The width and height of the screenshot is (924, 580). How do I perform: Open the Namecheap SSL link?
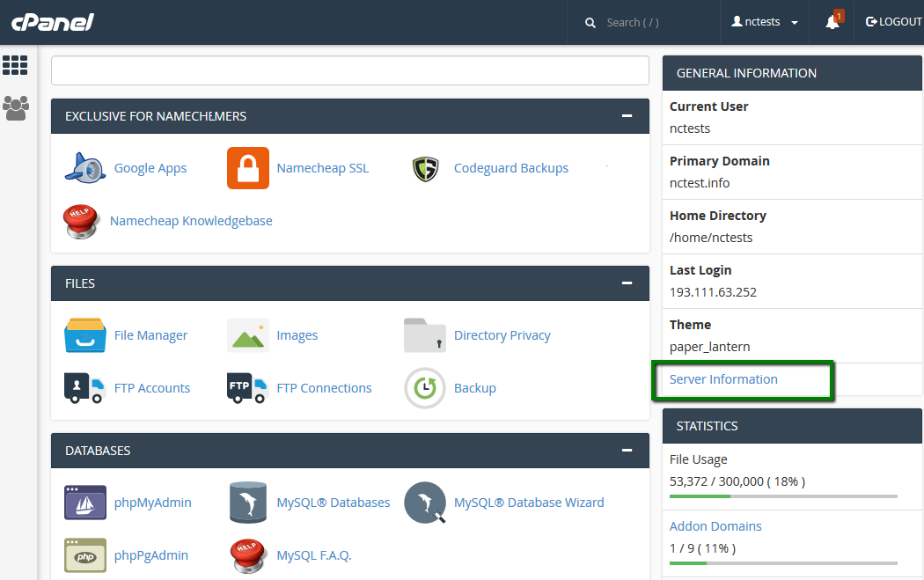tap(323, 168)
